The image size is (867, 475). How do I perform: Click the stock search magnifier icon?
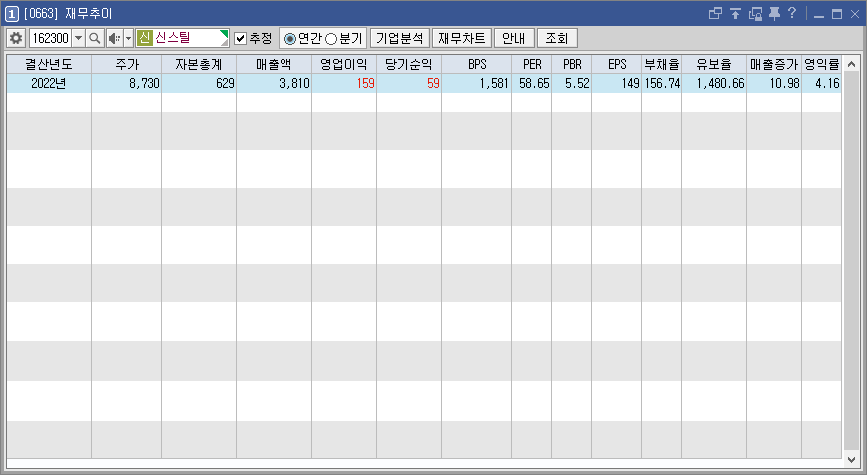click(x=95, y=38)
